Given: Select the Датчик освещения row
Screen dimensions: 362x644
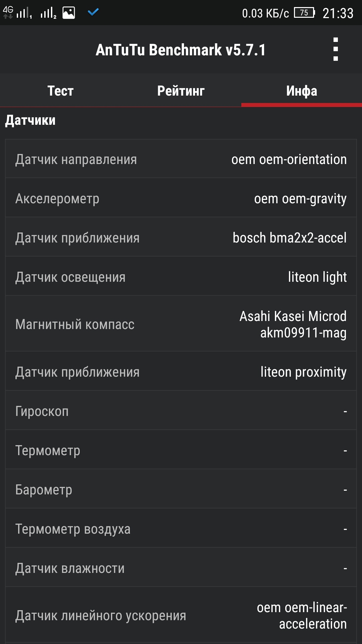Looking at the screenshot, I should pyautogui.click(x=181, y=277).
